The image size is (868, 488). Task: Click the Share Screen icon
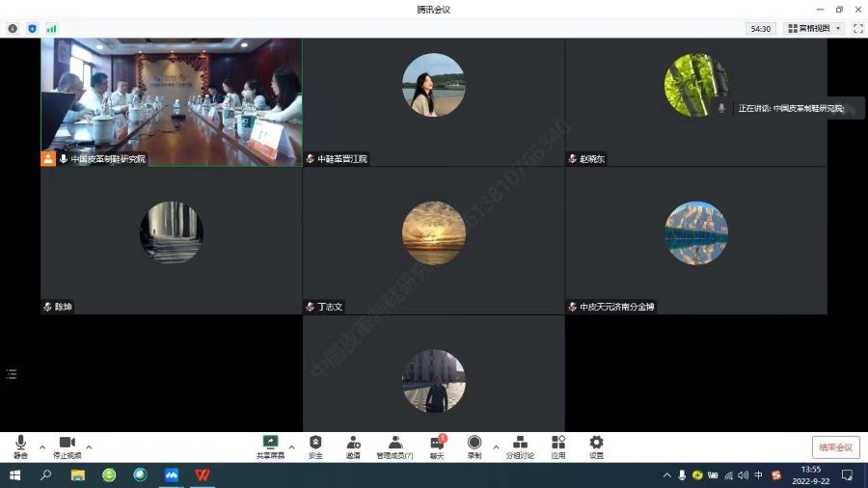pos(270,446)
